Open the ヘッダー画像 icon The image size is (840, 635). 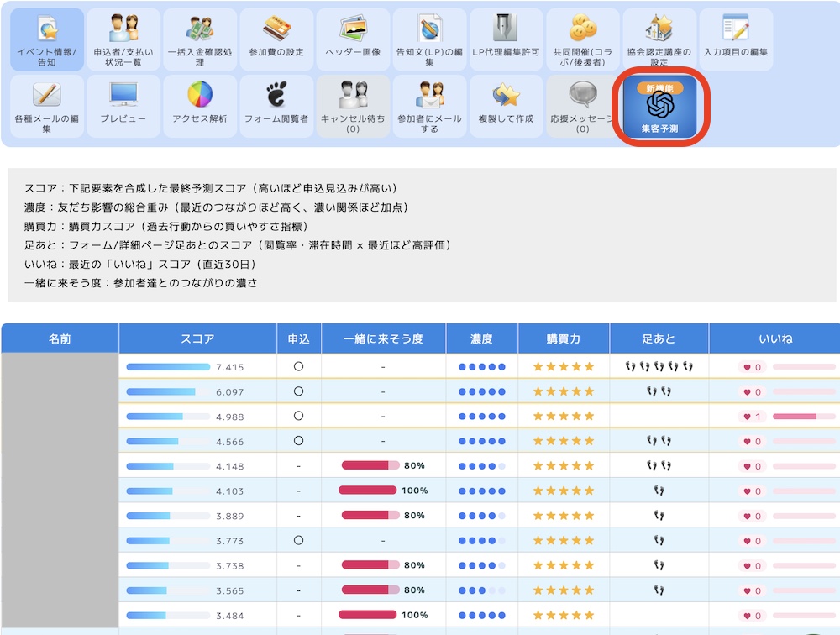(353, 39)
